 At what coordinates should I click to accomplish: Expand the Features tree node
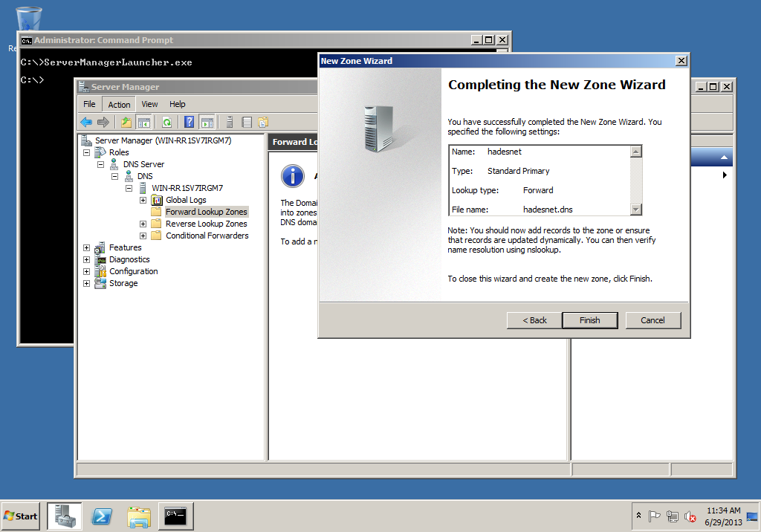tap(87, 247)
